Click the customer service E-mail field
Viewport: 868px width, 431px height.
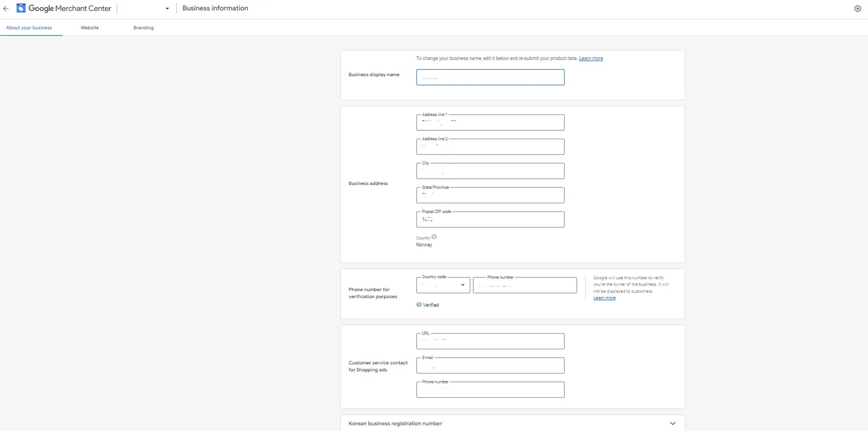click(490, 366)
